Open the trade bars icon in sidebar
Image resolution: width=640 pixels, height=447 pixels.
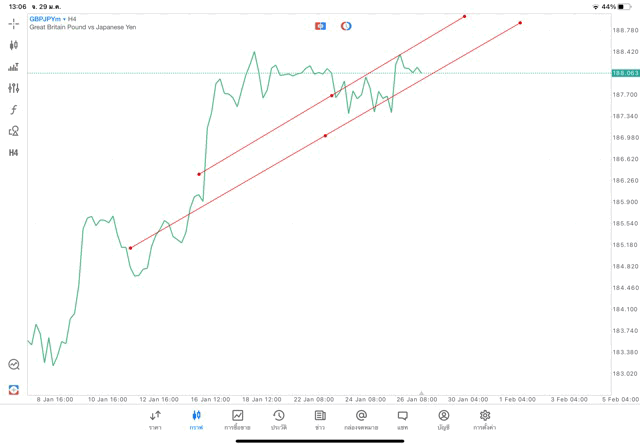14,67
